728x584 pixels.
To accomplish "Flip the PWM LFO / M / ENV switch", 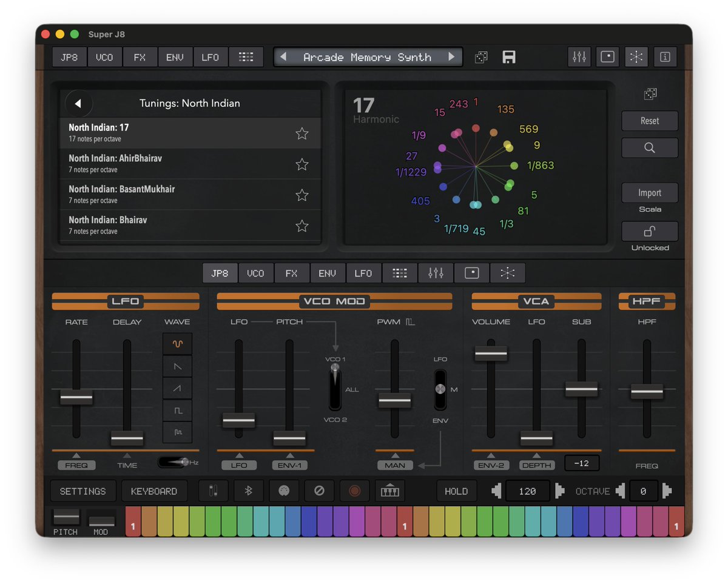I will [440, 389].
